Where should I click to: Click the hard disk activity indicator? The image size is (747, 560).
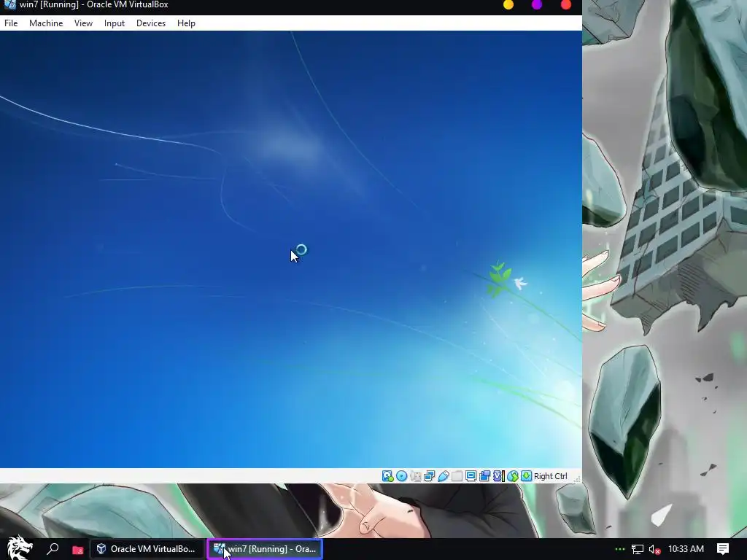click(388, 476)
